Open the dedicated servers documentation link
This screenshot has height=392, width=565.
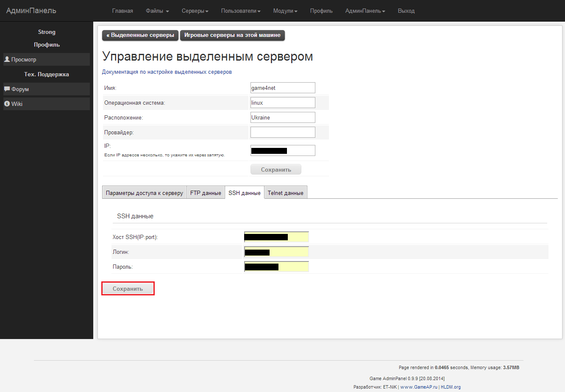[x=167, y=72]
